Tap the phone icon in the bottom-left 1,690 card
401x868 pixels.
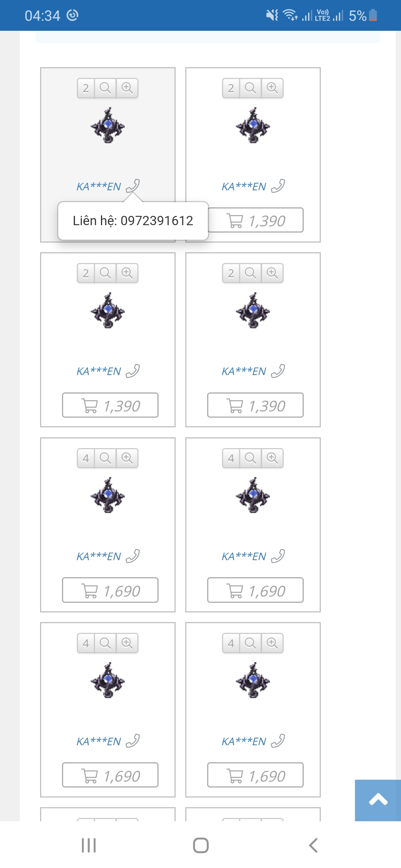133,740
